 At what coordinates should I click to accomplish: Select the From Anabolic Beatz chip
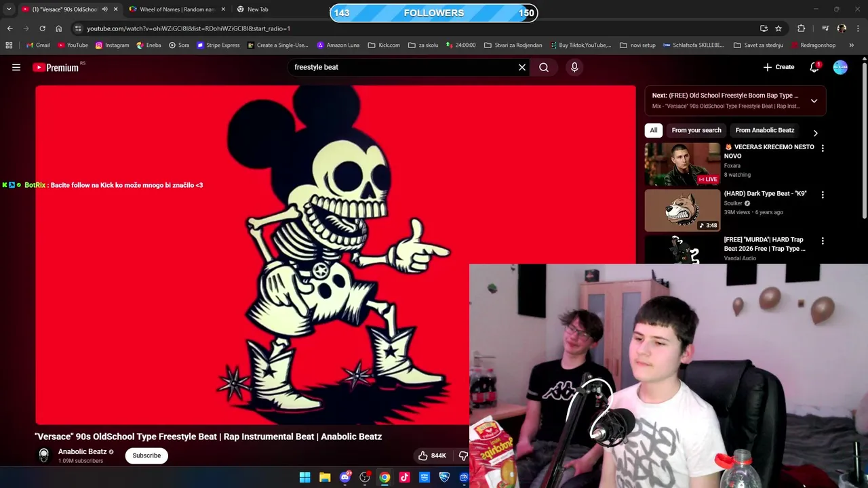764,130
